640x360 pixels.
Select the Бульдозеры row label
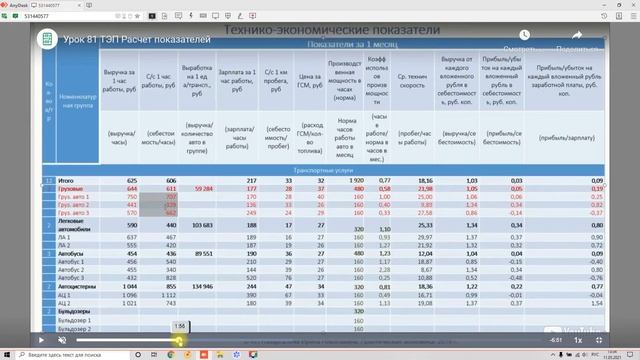click(x=74, y=311)
